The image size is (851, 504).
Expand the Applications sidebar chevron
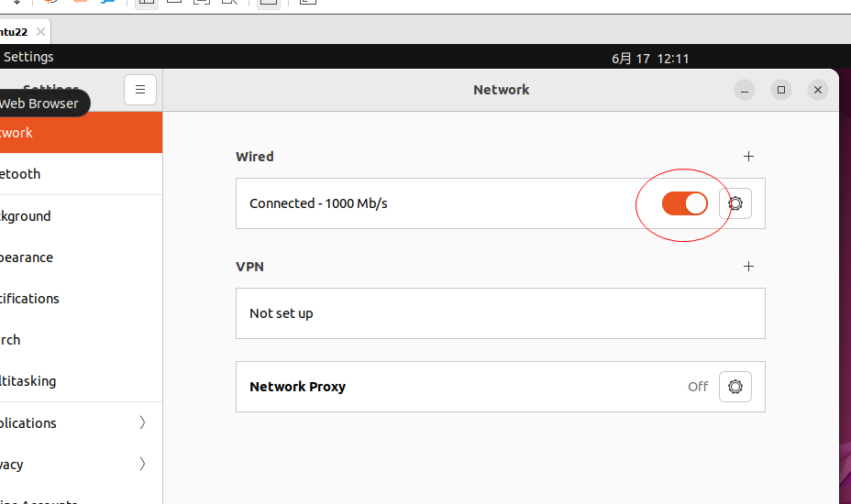142,422
